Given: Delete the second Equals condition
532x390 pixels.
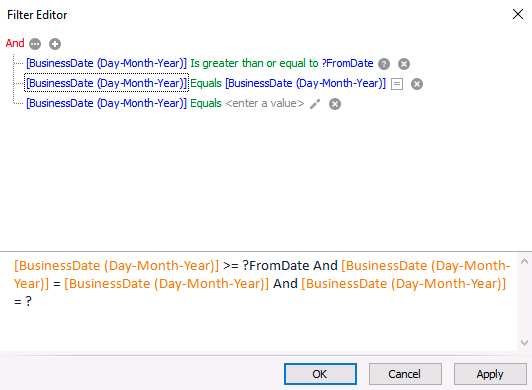Looking at the screenshot, I should [417, 84].
